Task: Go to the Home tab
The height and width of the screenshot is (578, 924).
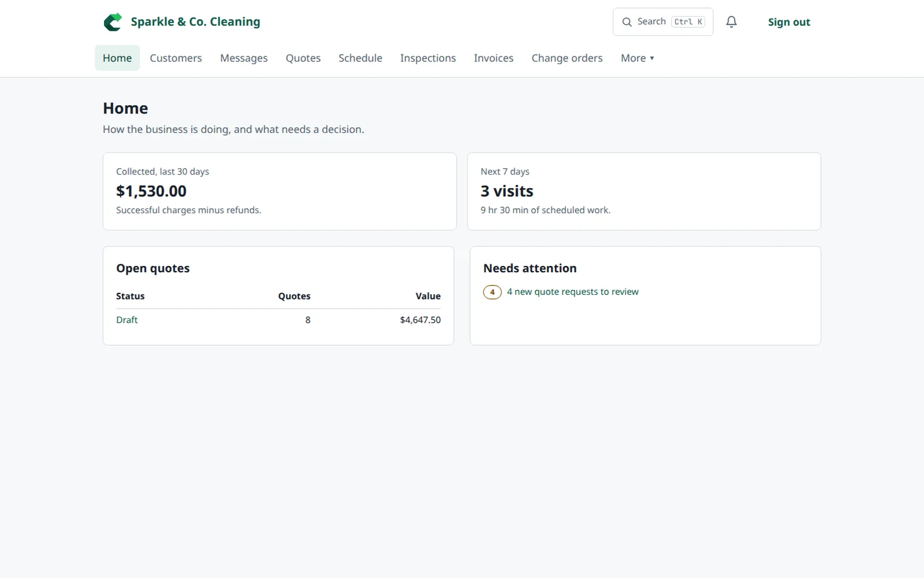Action: pos(117,58)
